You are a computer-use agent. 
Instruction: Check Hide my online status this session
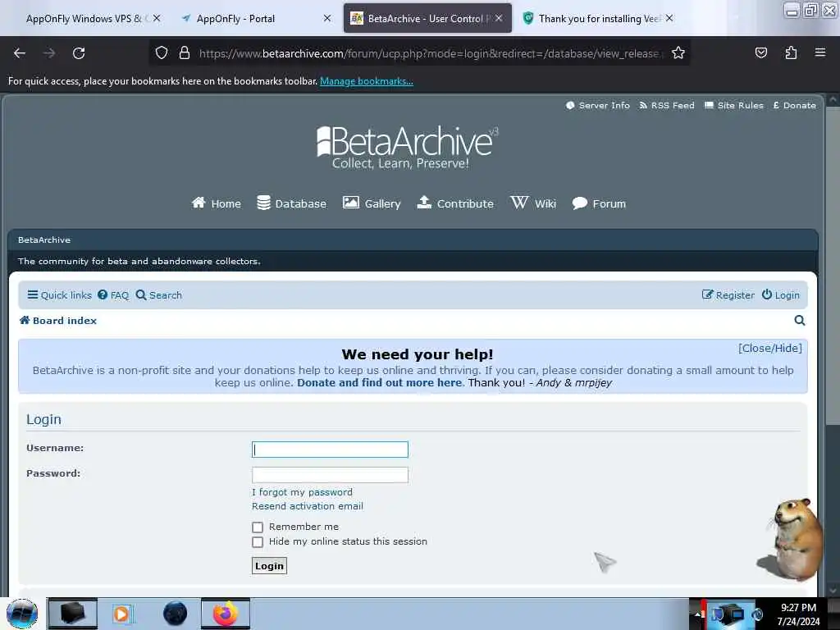[258, 542]
